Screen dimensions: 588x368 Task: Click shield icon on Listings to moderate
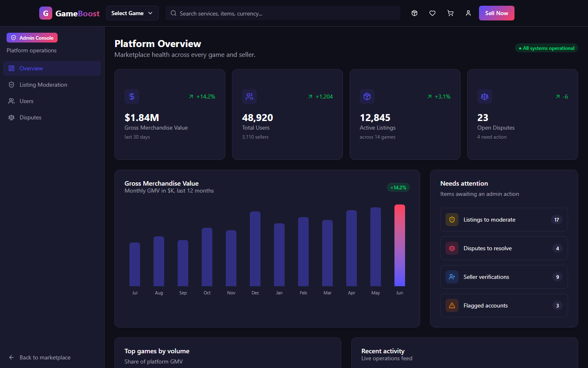(x=452, y=220)
